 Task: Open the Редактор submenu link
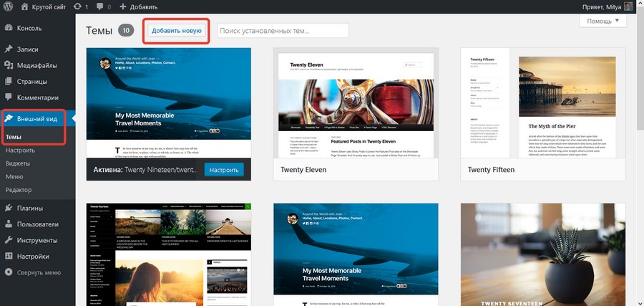(x=19, y=190)
